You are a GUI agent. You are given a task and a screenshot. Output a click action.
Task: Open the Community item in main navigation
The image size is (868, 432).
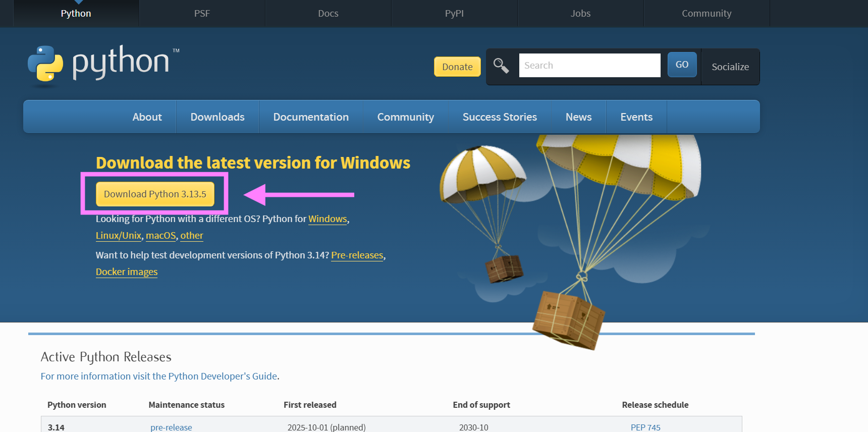click(406, 117)
